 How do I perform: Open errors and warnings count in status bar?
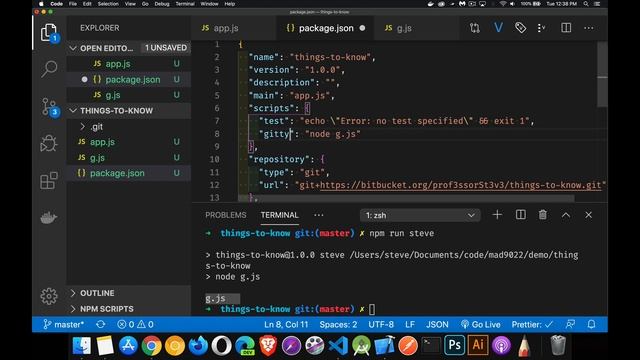[136, 324]
